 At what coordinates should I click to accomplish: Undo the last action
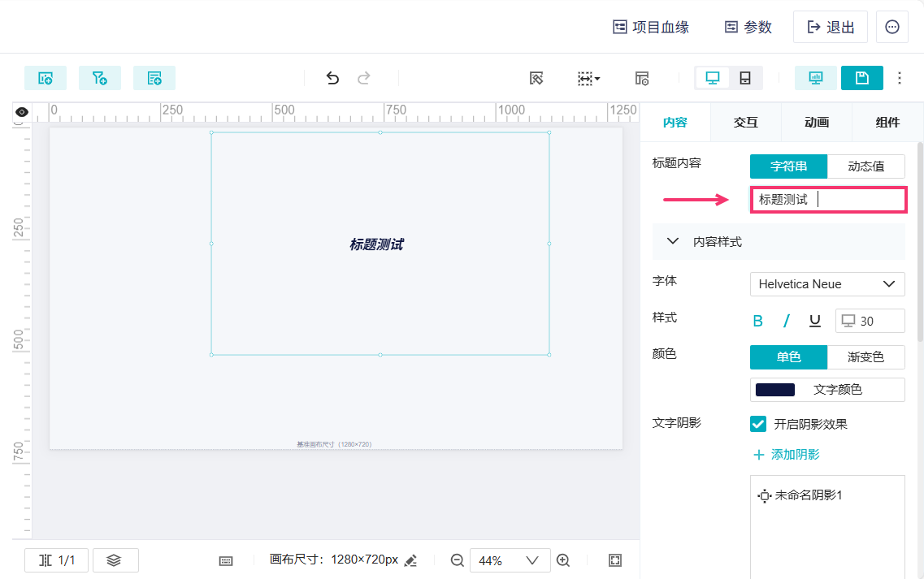[x=332, y=78]
